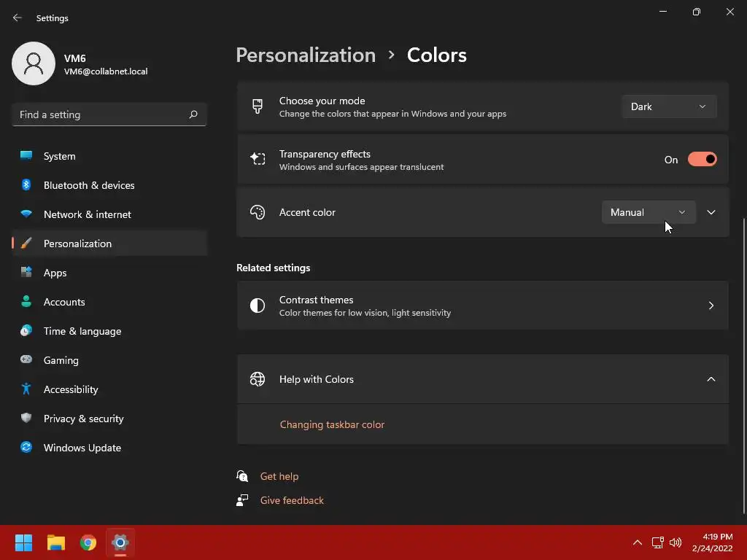Go to Privacy & security settings
747x560 pixels.
pyautogui.click(x=83, y=419)
